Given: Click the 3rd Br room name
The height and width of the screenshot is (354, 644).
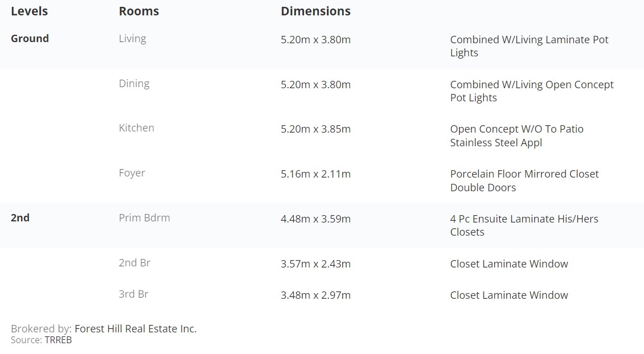Looking at the screenshot, I should tap(133, 294).
